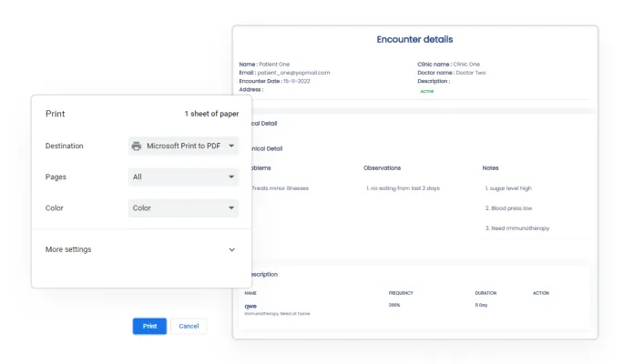Click the Notes column header

pos(491,168)
